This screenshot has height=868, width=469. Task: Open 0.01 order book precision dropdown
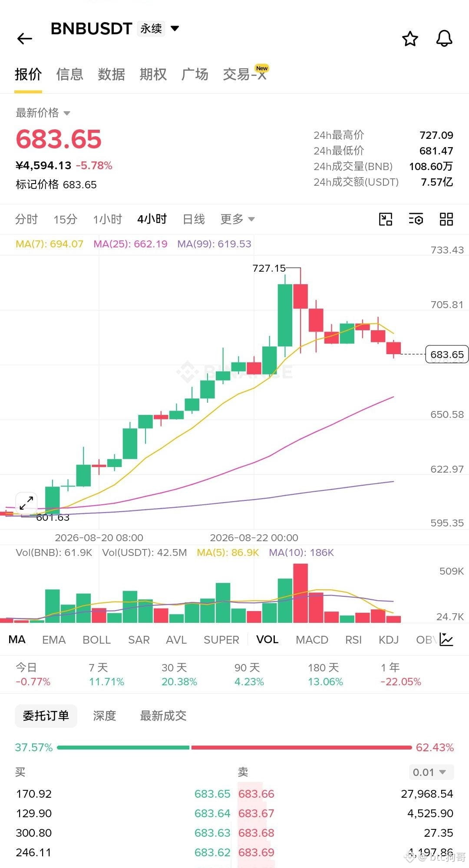(x=431, y=772)
